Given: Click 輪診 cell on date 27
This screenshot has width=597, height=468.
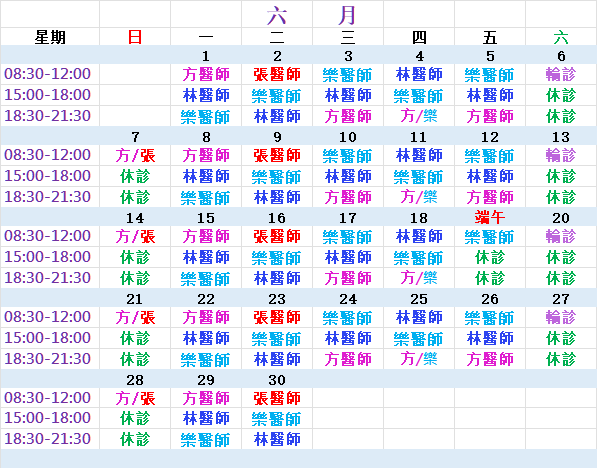Looking at the screenshot, I should click(x=561, y=317).
